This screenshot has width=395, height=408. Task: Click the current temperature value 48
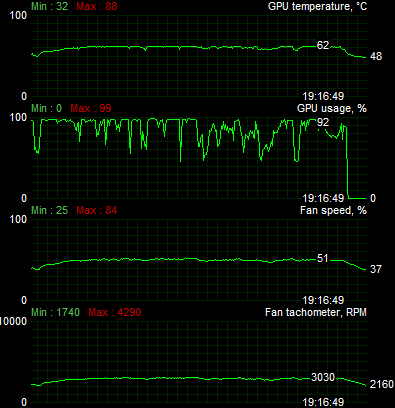pyautogui.click(x=376, y=56)
